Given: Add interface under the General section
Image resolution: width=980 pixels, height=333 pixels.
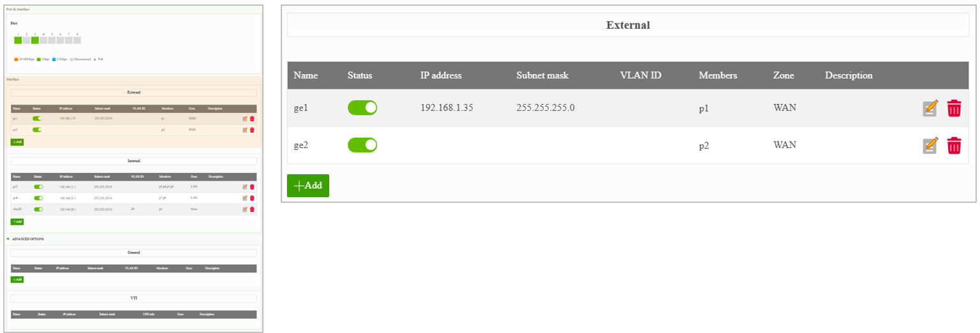Looking at the screenshot, I should [x=17, y=279].
